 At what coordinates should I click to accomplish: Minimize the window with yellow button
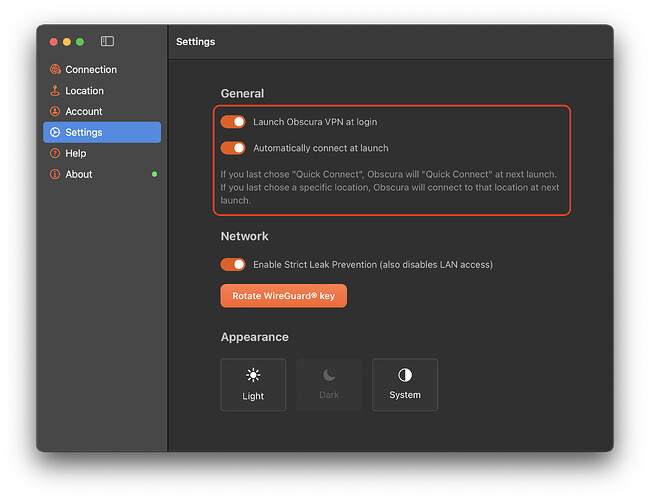[x=67, y=41]
